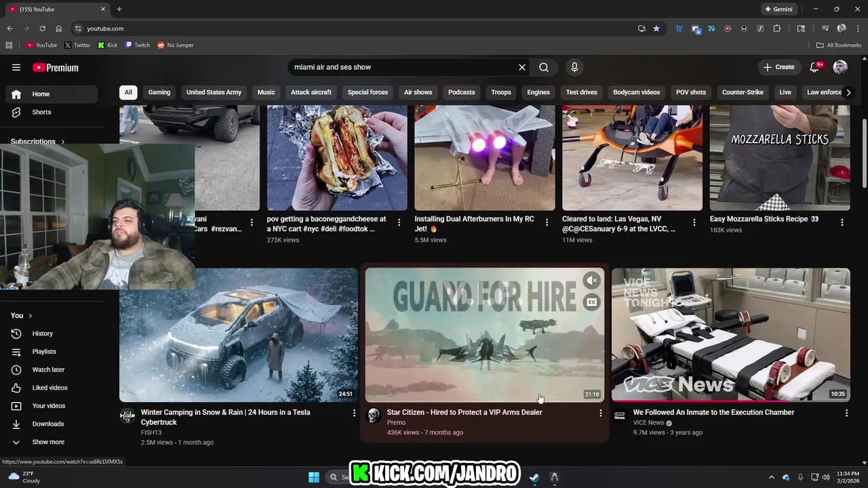Viewport: 868px width, 488px height.
Task: Open options for baconeggandcheese short
Action: pos(399,222)
